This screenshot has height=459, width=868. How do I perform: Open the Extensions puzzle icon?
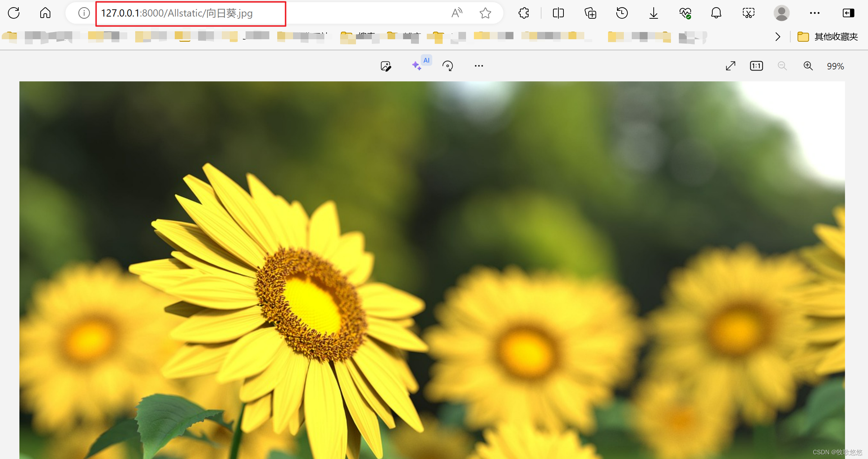524,13
